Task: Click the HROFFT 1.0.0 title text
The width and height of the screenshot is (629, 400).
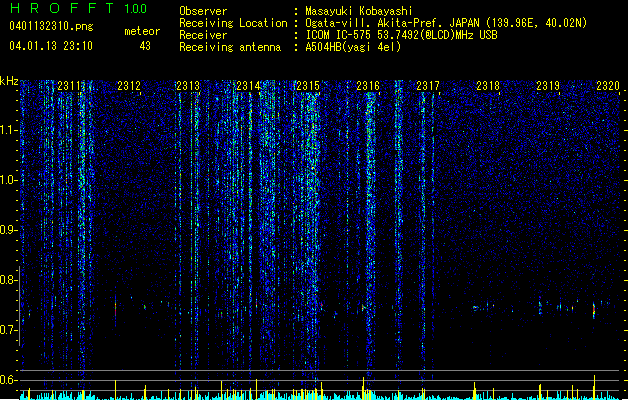Action: (x=78, y=8)
